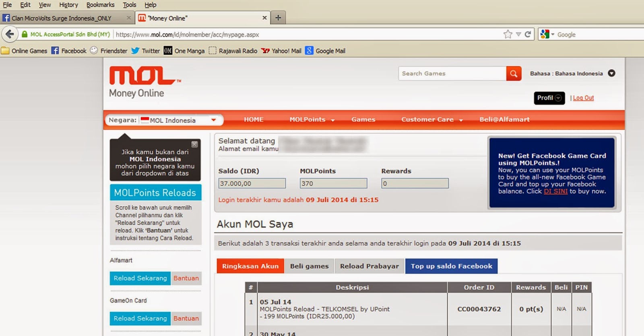Screen dimensions: 644x336
Task: Open the Bookmarks menu
Action: click(x=100, y=5)
